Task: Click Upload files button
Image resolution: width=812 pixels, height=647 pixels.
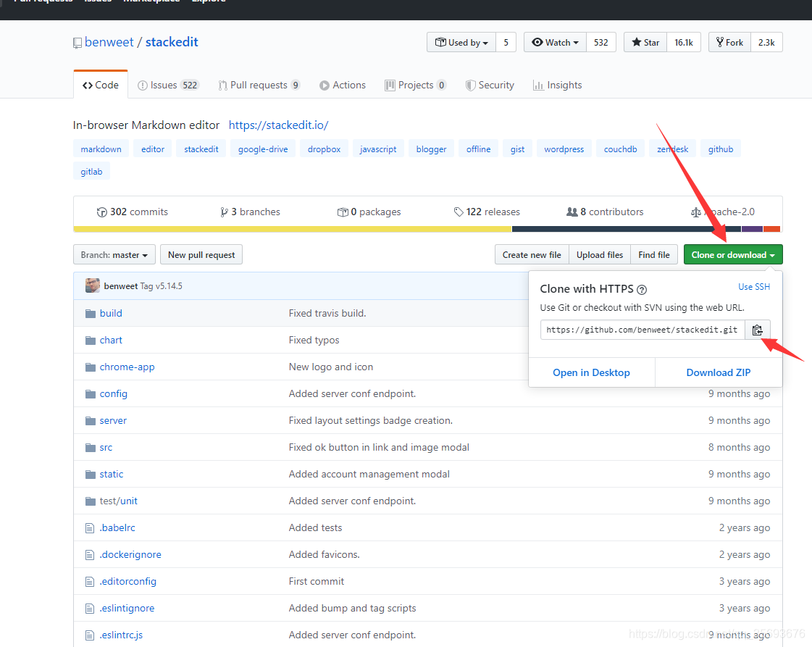Action: tap(600, 255)
